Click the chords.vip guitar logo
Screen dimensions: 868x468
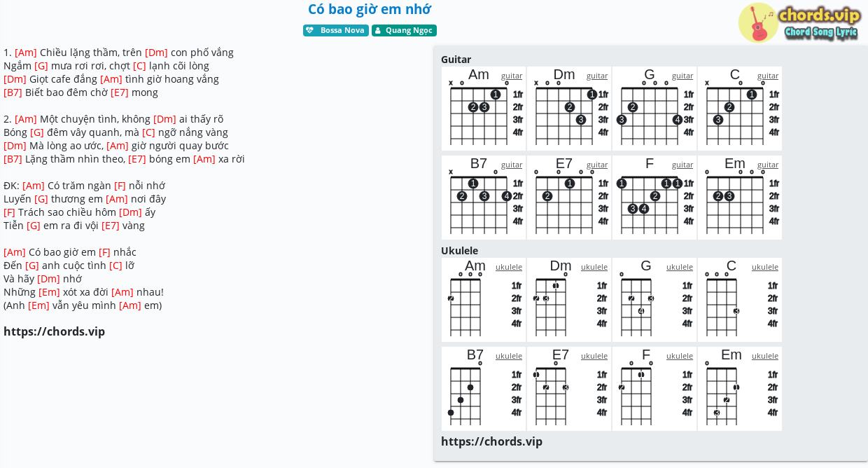800,22
